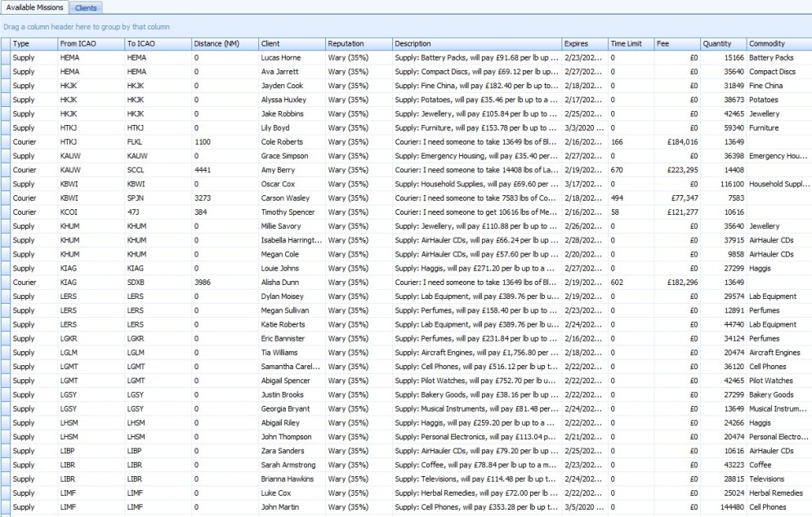Click row selector beside Lucas Horne mission
This screenshot has width=812, height=517.
coord(6,58)
